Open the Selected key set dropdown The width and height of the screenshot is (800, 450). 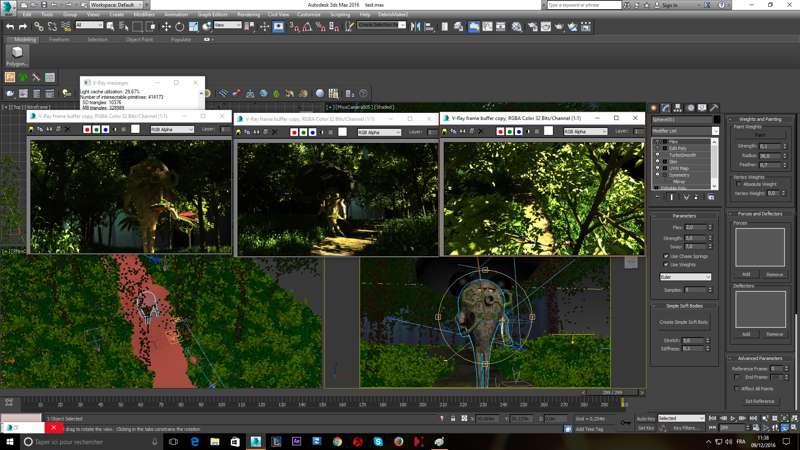(681, 418)
